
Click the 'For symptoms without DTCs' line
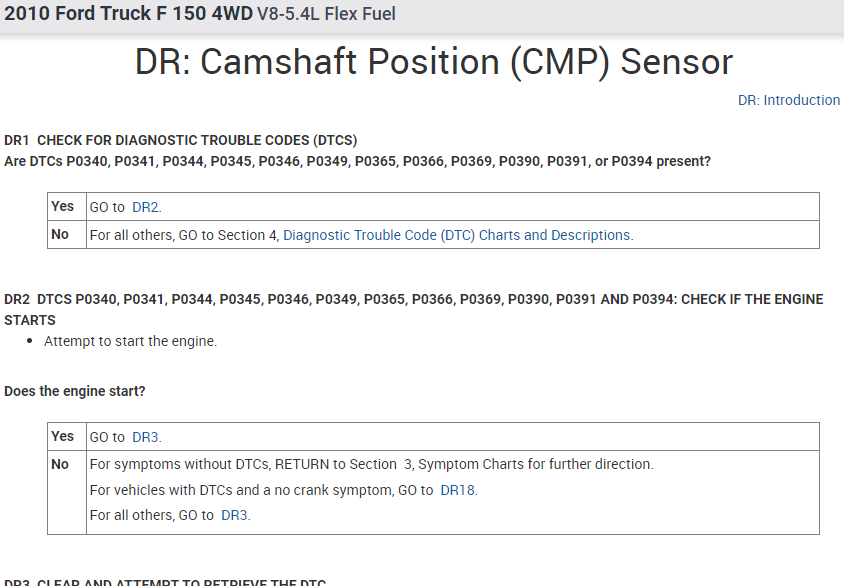coord(371,464)
